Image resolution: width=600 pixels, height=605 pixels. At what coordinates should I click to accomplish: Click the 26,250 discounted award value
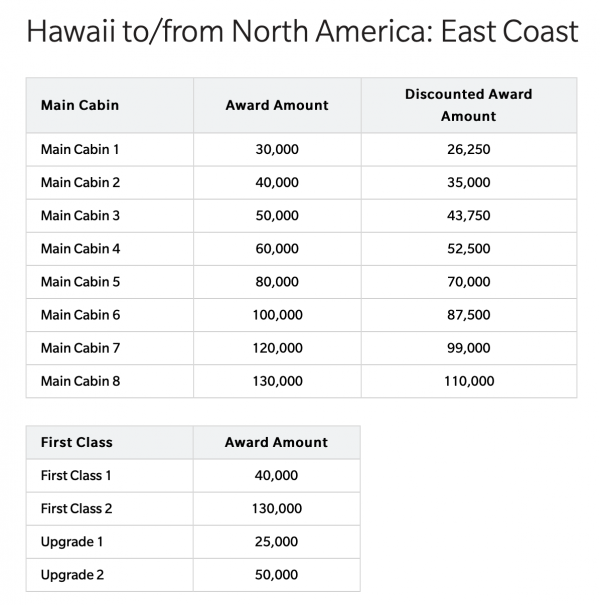468,150
